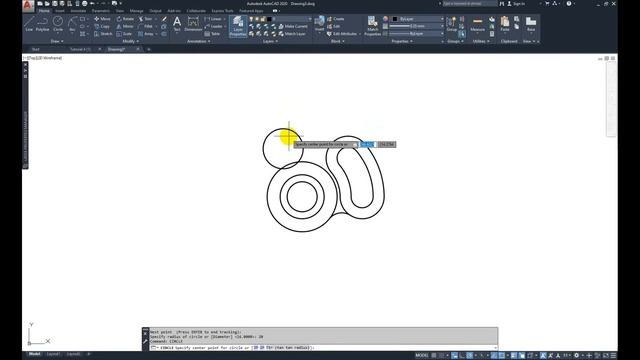This screenshot has width=640, height=360.
Task: Open the Insert ribbon tab
Action: (x=60, y=11)
